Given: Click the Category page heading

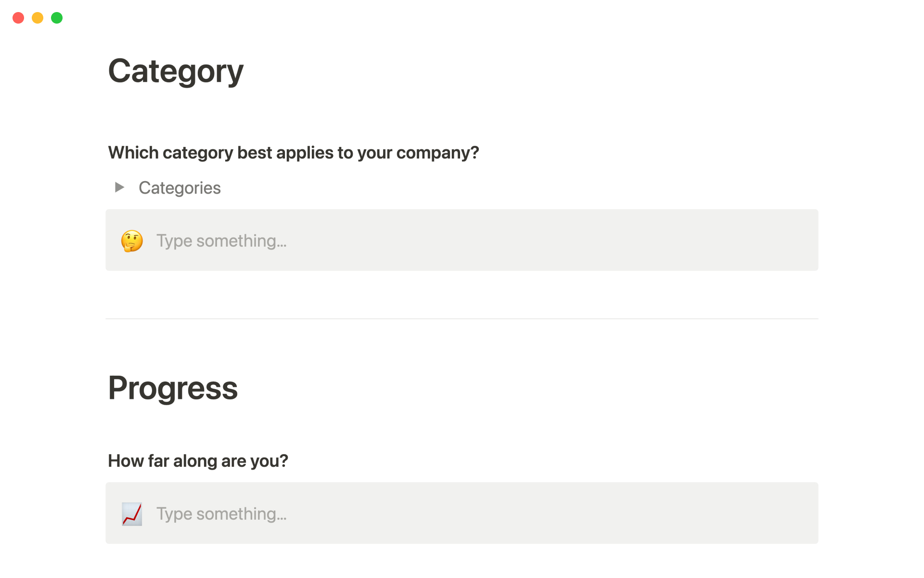Looking at the screenshot, I should [176, 71].
